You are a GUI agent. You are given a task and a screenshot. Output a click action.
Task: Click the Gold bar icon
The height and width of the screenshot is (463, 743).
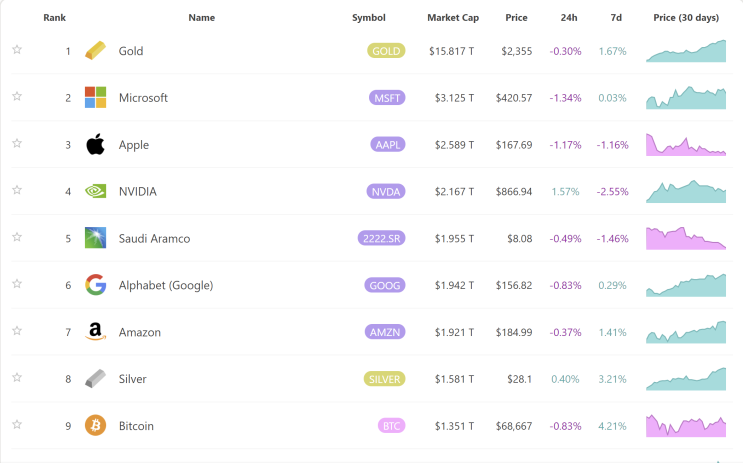click(x=95, y=51)
